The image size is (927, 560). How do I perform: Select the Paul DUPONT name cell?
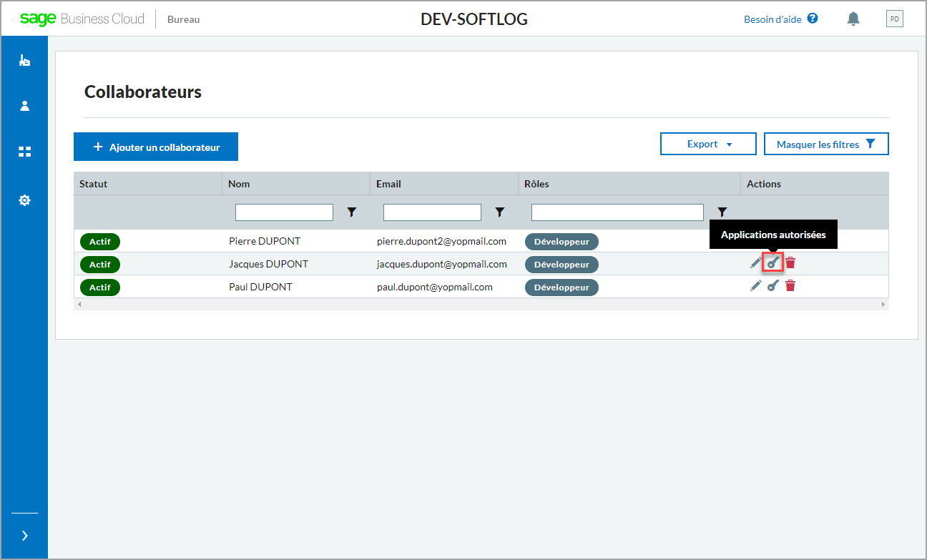coord(260,287)
